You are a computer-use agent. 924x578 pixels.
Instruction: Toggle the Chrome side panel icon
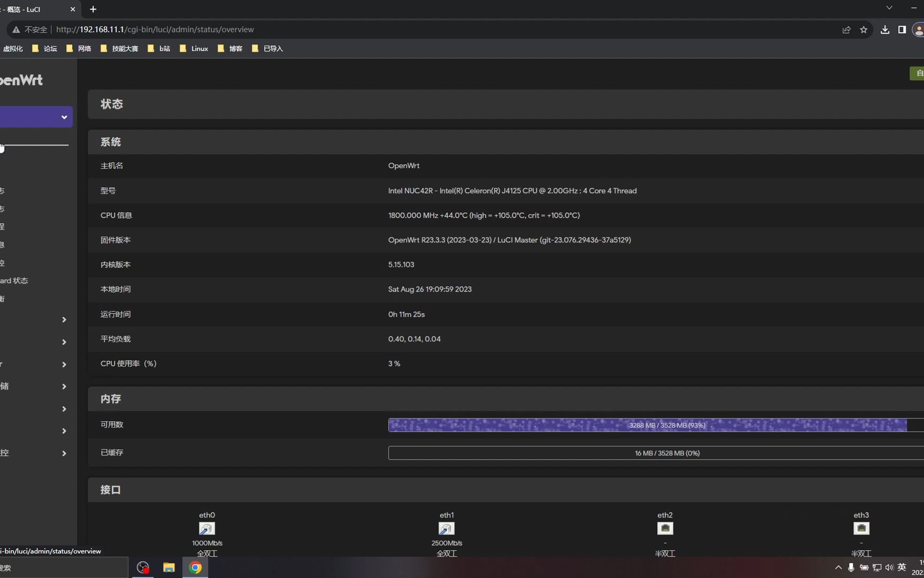point(902,30)
